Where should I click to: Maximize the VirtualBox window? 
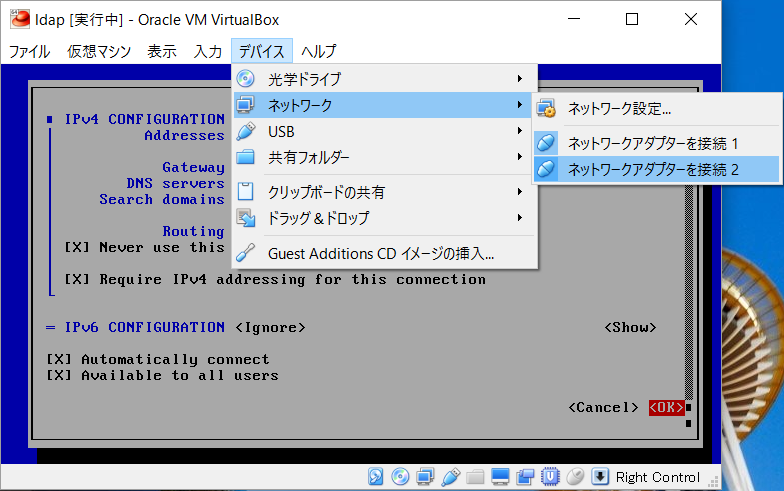pos(632,19)
